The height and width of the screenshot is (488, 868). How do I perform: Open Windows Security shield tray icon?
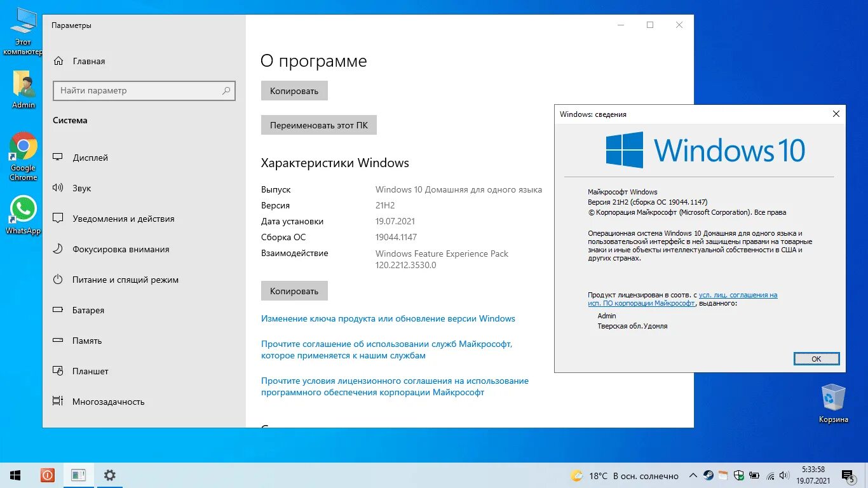pyautogui.click(x=738, y=475)
